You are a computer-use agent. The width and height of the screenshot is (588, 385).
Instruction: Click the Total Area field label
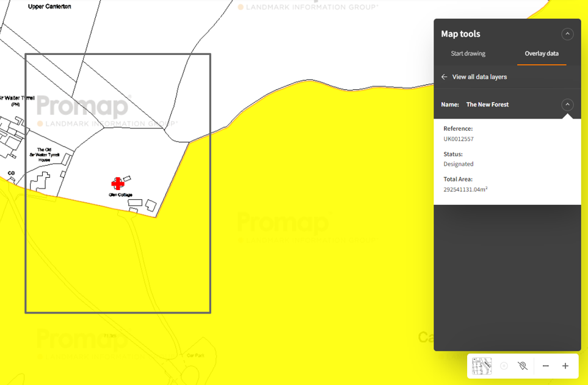[458, 179]
